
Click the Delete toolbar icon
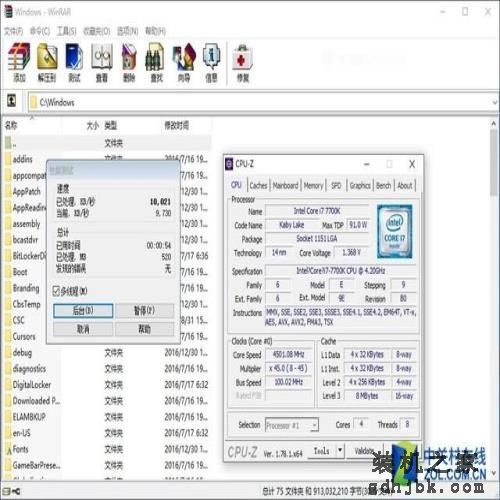tap(129, 63)
